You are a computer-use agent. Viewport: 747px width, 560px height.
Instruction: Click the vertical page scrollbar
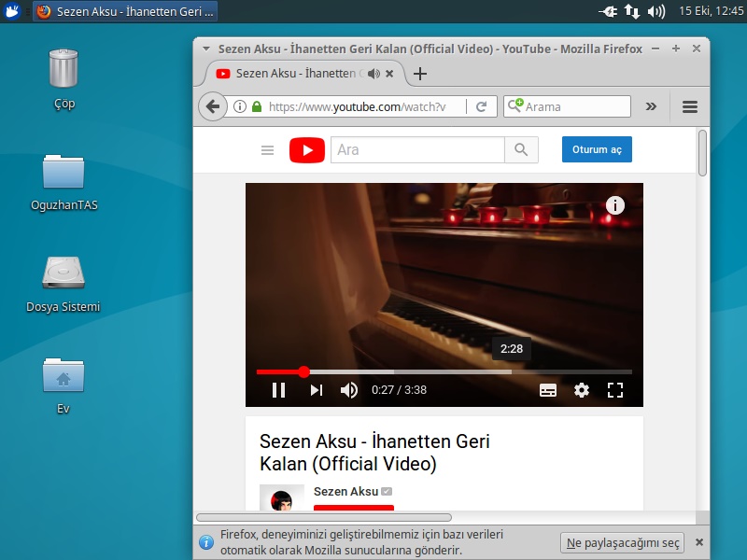click(702, 153)
